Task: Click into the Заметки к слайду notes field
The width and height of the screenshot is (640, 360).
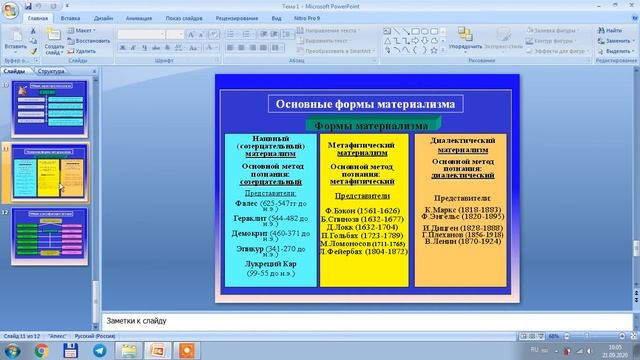Action: click(367, 321)
